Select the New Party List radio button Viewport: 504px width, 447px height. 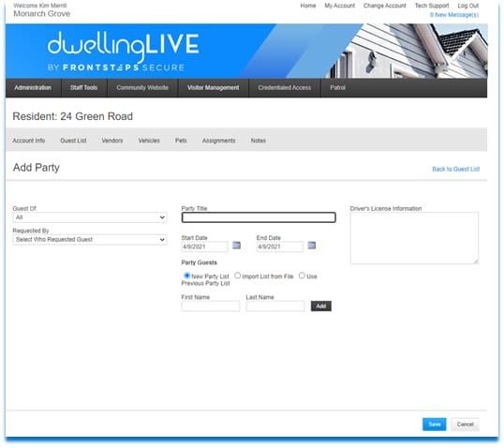(186, 276)
